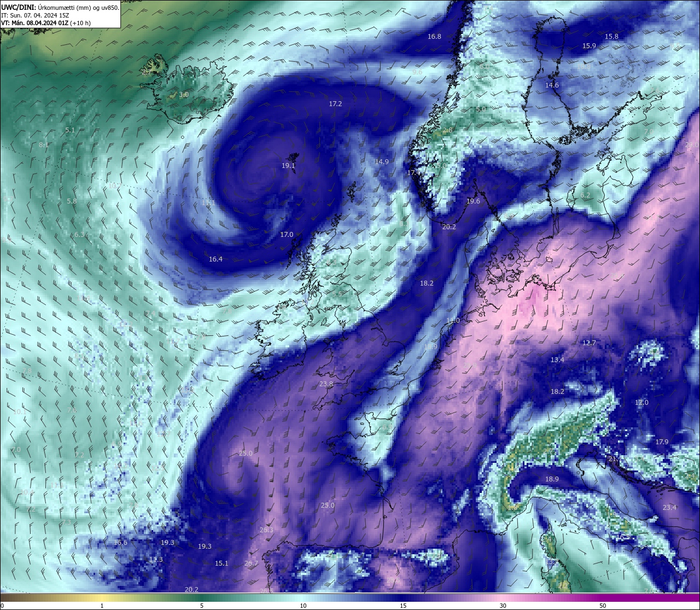Click the 16.4 value on the map
The height and width of the screenshot is (610, 700).
click(215, 259)
